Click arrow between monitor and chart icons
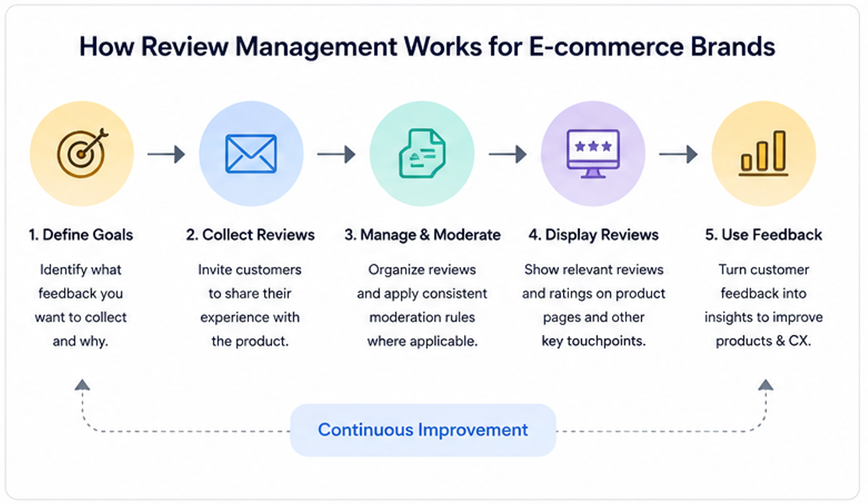The image size is (868, 504). [x=678, y=154]
